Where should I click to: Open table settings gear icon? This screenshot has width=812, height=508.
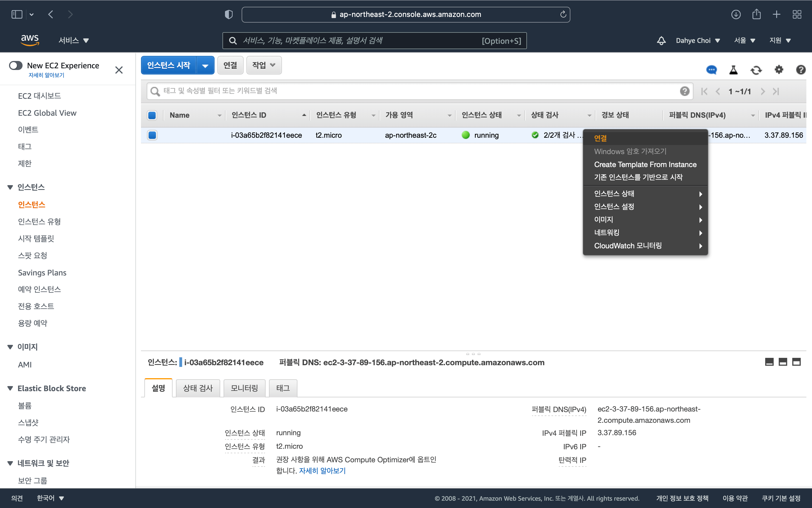click(779, 69)
